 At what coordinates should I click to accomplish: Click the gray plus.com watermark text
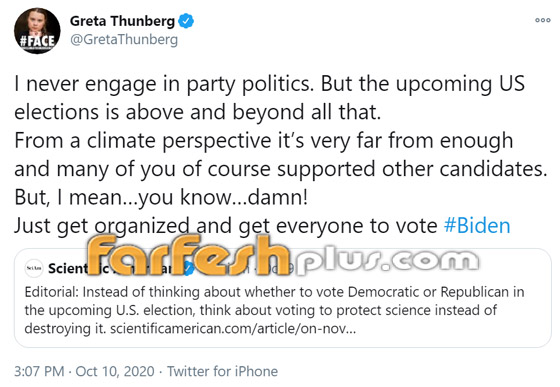click(x=386, y=260)
